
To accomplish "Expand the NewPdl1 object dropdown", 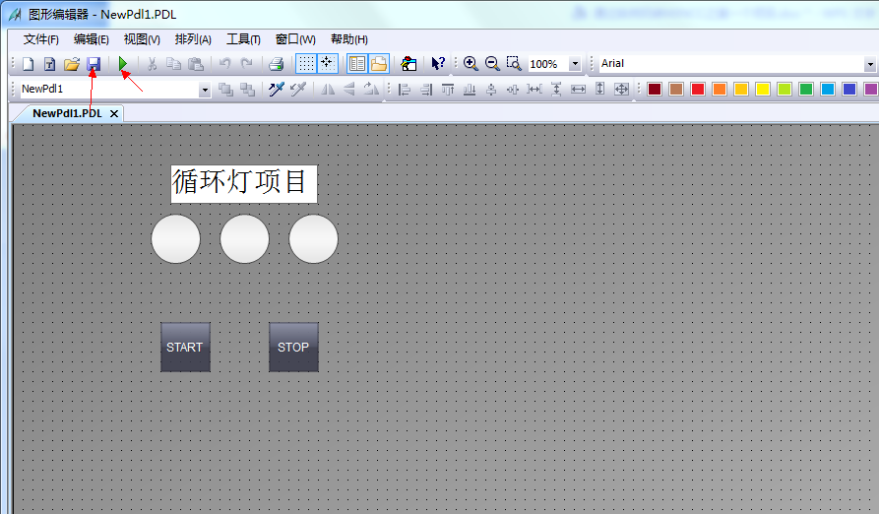I will [x=205, y=89].
